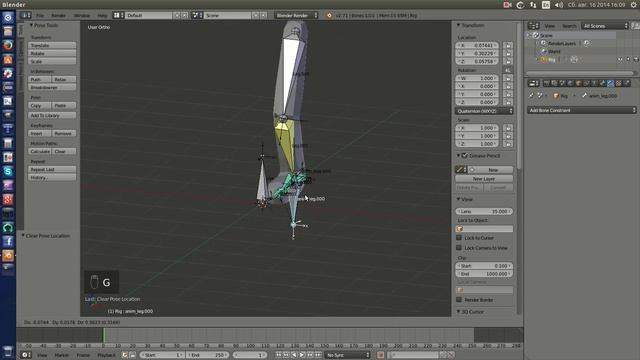Screen dimensions: 640x360
Task: Select the highlighted Bone Constraints properties tab
Action: coord(610,83)
